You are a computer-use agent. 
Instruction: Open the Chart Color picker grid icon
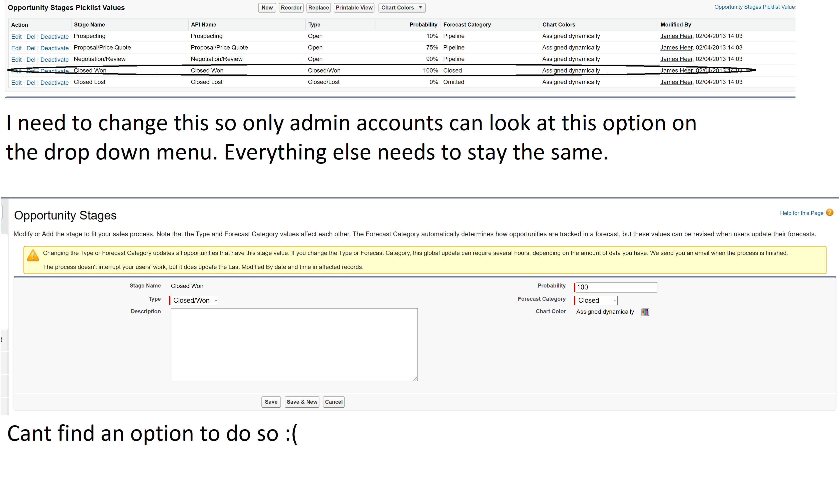click(x=645, y=312)
